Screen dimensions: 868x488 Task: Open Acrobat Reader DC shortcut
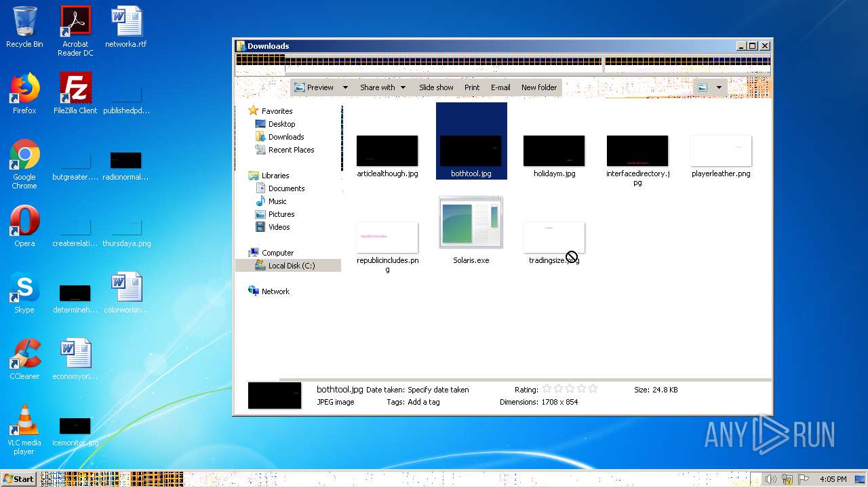tap(75, 31)
